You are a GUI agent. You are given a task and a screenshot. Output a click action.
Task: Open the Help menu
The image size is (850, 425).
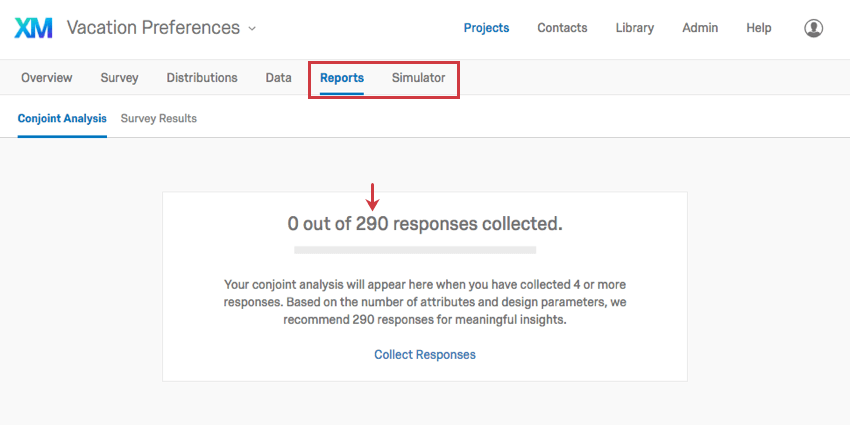tap(759, 28)
